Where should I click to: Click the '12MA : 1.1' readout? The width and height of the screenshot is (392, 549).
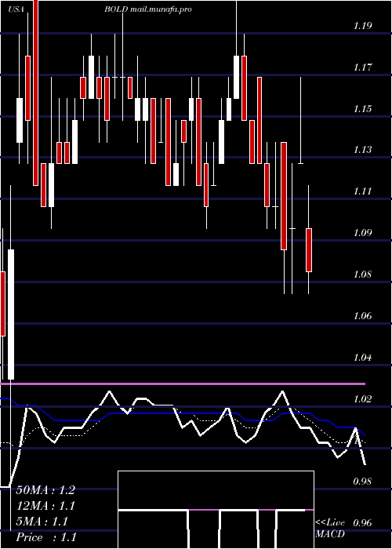pyautogui.click(x=45, y=506)
